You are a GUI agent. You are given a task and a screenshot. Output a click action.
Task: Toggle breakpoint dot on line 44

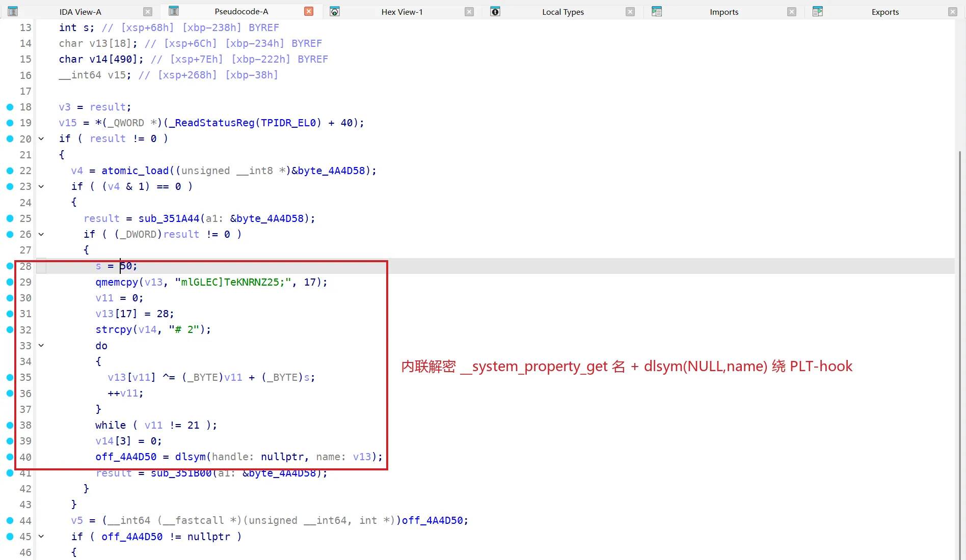point(10,520)
